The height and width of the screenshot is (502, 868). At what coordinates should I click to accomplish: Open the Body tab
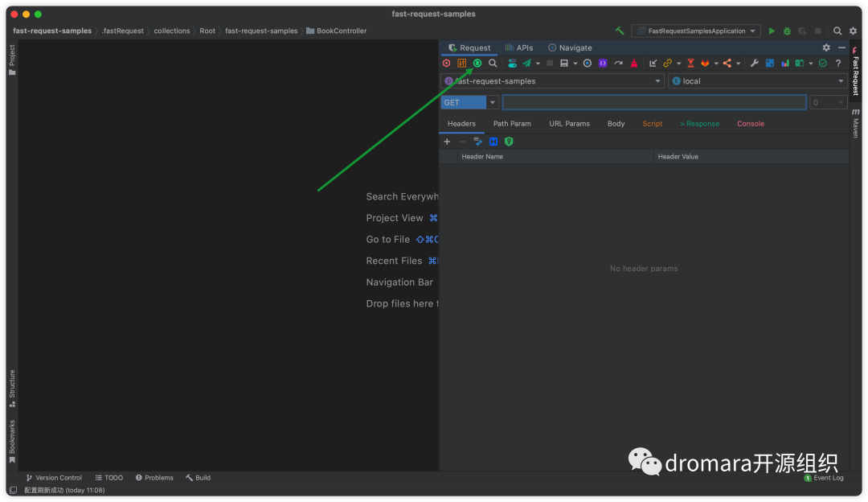616,124
